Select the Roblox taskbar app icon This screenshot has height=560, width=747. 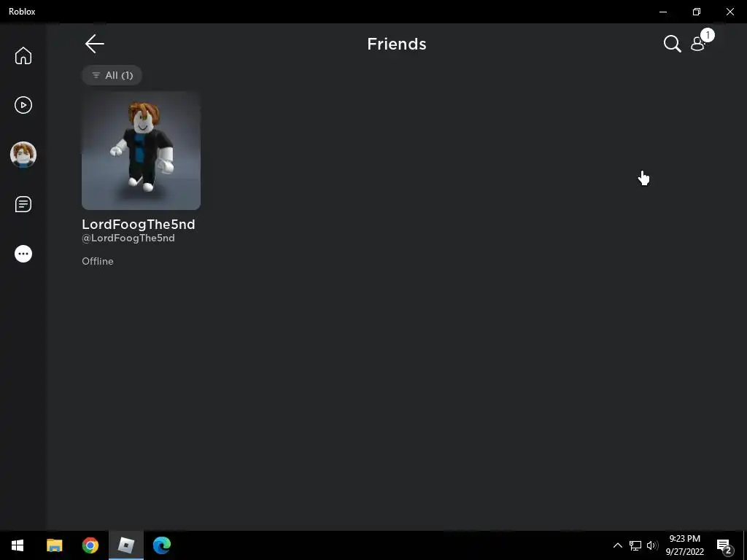coord(125,545)
